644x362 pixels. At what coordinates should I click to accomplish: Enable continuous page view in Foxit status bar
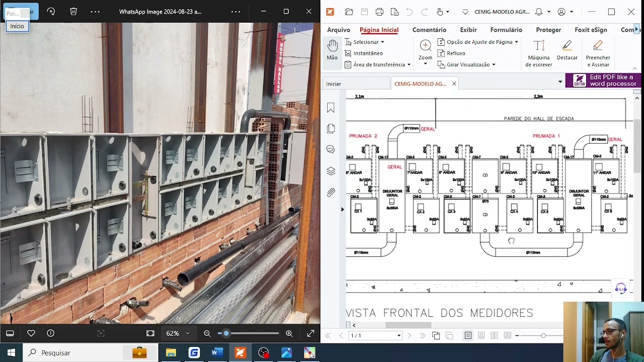pyautogui.click(x=481, y=335)
